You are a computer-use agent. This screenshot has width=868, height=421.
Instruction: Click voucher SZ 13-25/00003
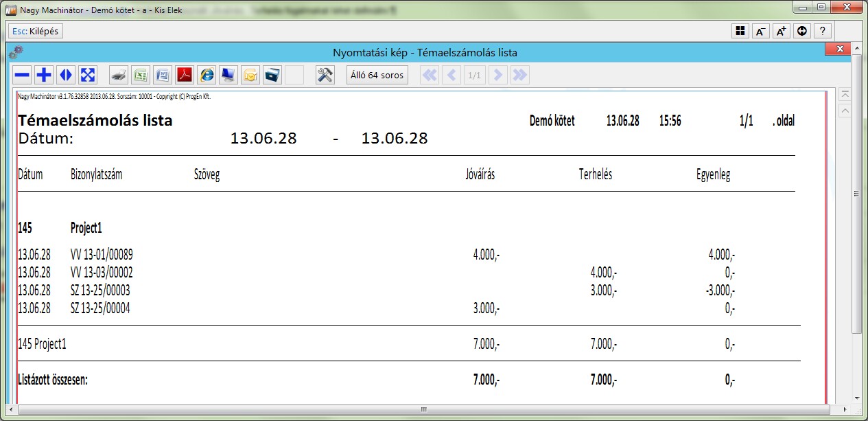100,291
